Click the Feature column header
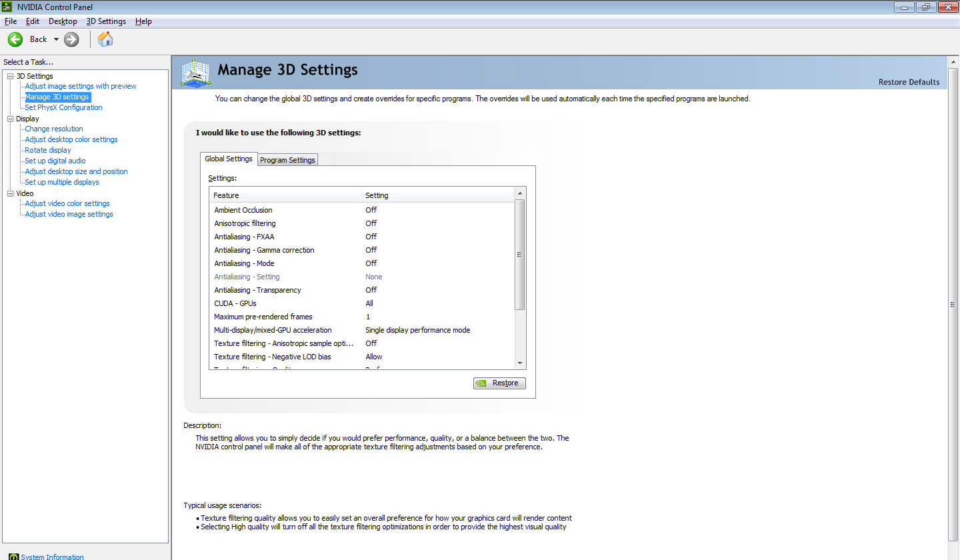This screenshot has height=560, width=960. (285, 195)
